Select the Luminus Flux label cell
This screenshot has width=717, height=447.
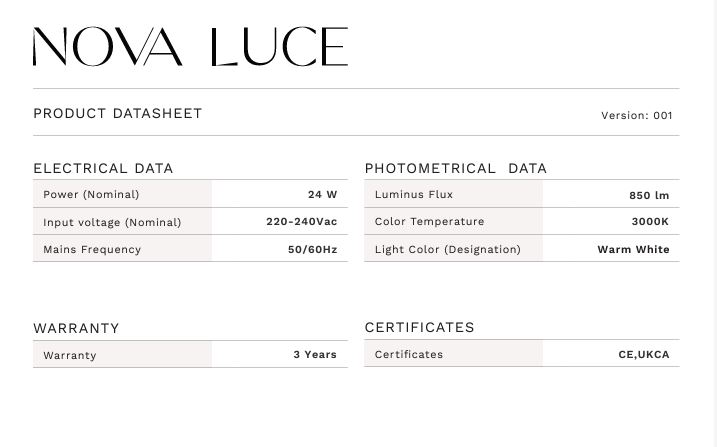(414, 195)
